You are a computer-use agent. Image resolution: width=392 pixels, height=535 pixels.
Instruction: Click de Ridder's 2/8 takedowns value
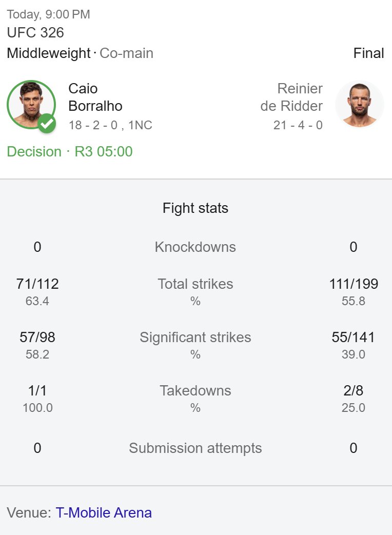(354, 391)
